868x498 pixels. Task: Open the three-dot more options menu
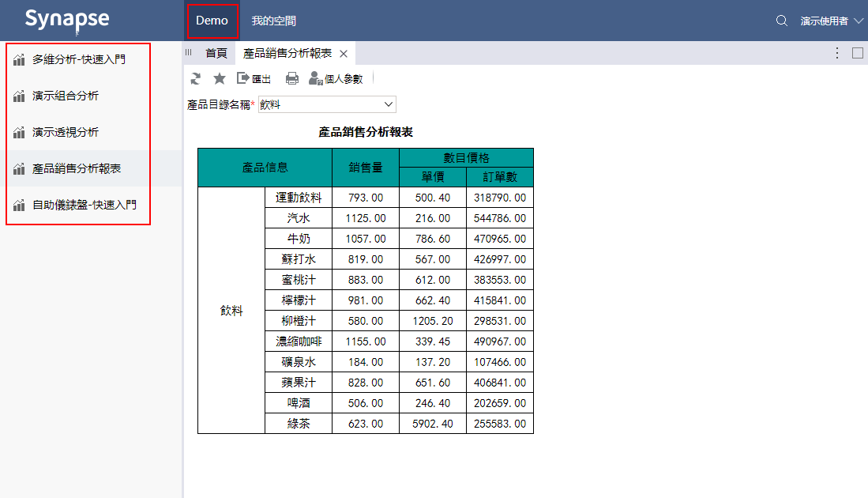[837, 53]
